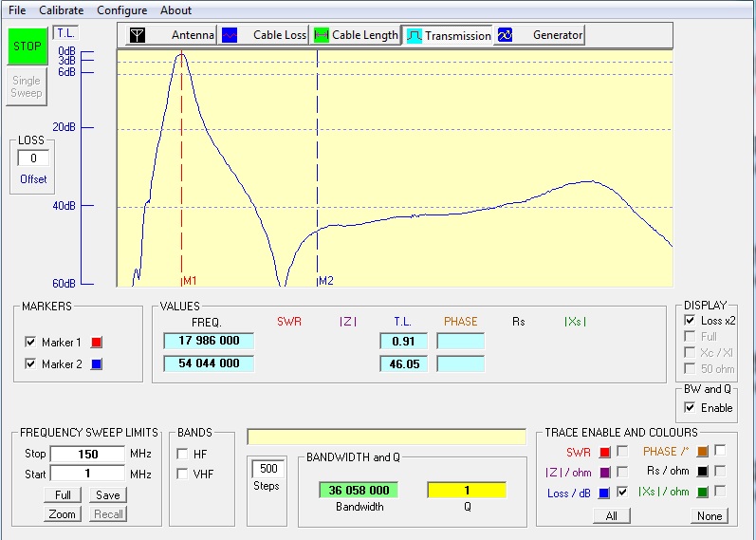Viewport: 756px width, 540px height.
Task: Toggle the Marker 2 checkbox
Action: tap(30, 364)
